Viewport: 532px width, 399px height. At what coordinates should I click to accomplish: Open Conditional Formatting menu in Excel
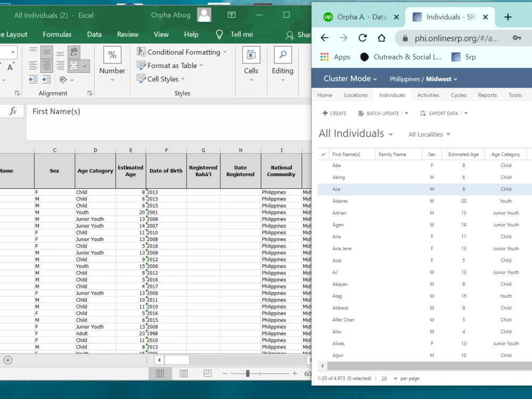181,52
